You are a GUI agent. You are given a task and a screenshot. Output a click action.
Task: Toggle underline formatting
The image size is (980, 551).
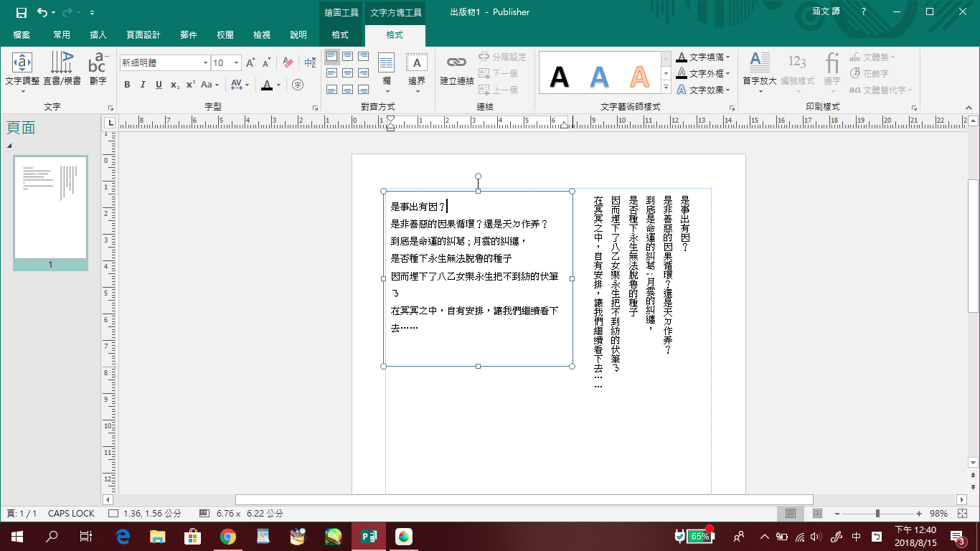tap(159, 85)
